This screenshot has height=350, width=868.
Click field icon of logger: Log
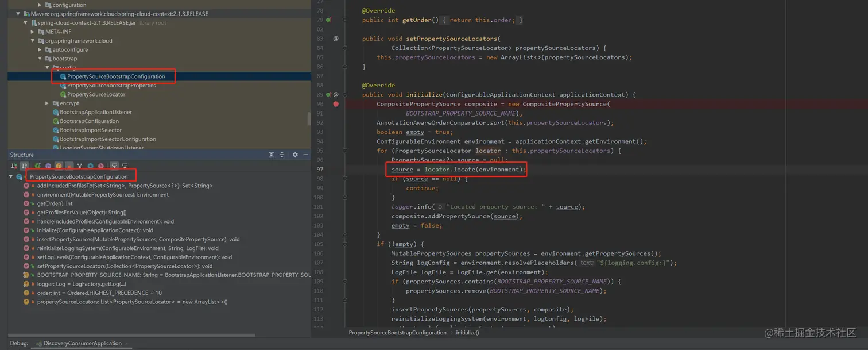pyautogui.click(x=26, y=284)
